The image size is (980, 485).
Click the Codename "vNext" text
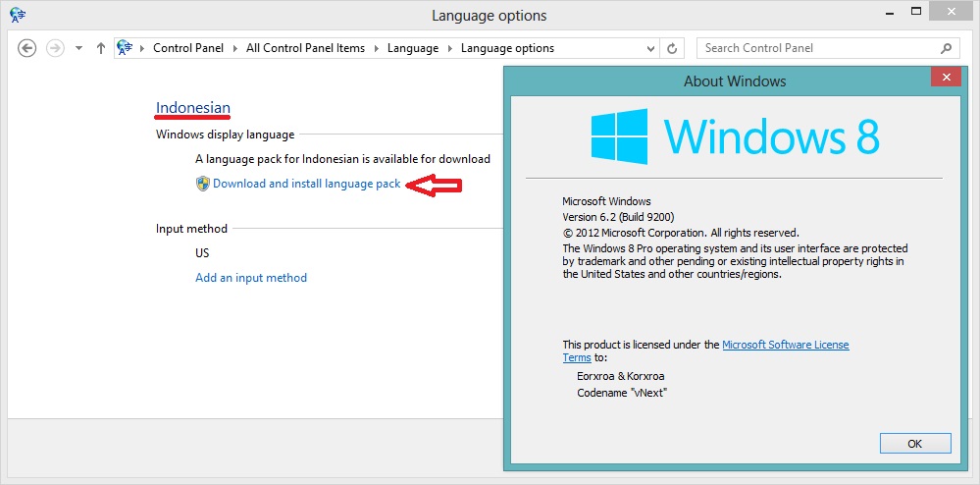622,393
